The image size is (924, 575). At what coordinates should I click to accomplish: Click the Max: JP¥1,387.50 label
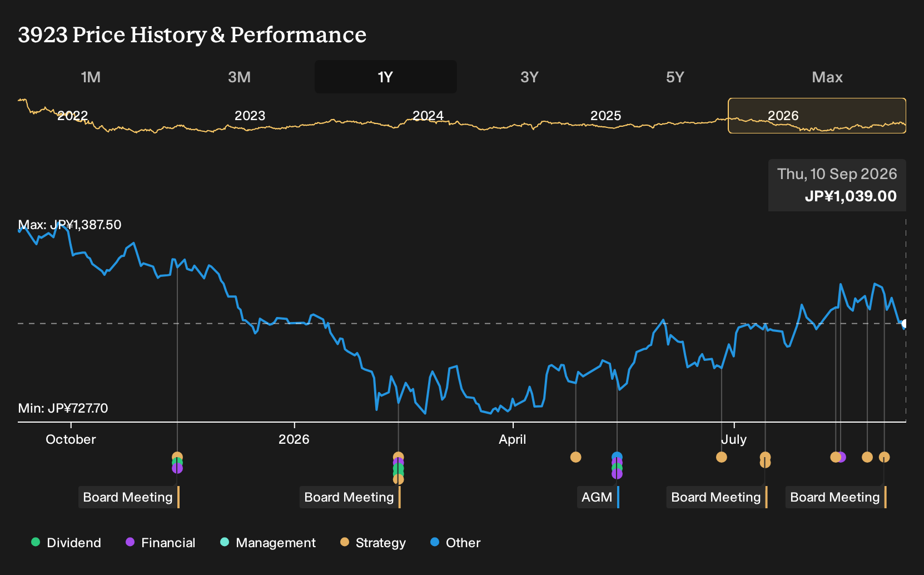(x=69, y=225)
